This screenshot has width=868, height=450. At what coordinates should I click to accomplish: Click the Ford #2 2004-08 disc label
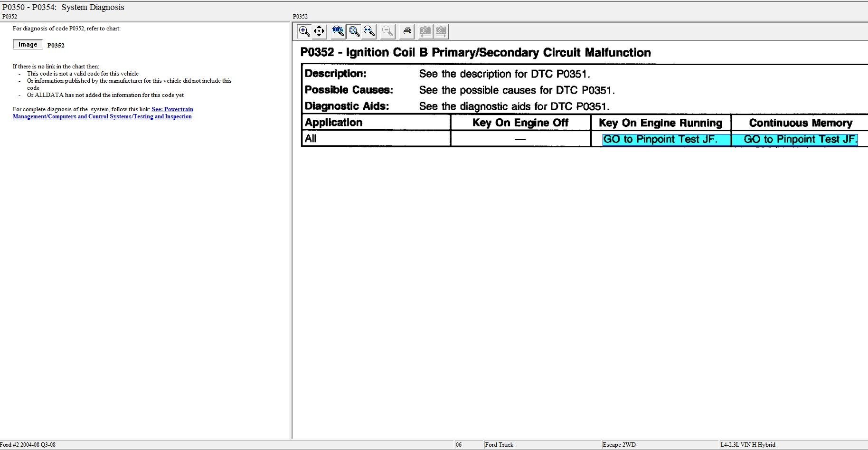28,445
